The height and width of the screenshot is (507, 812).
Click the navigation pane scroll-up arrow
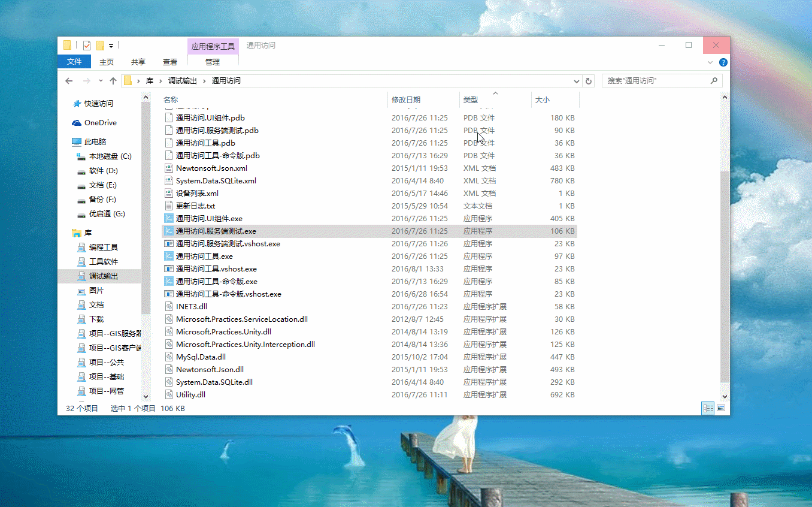pyautogui.click(x=146, y=97)
